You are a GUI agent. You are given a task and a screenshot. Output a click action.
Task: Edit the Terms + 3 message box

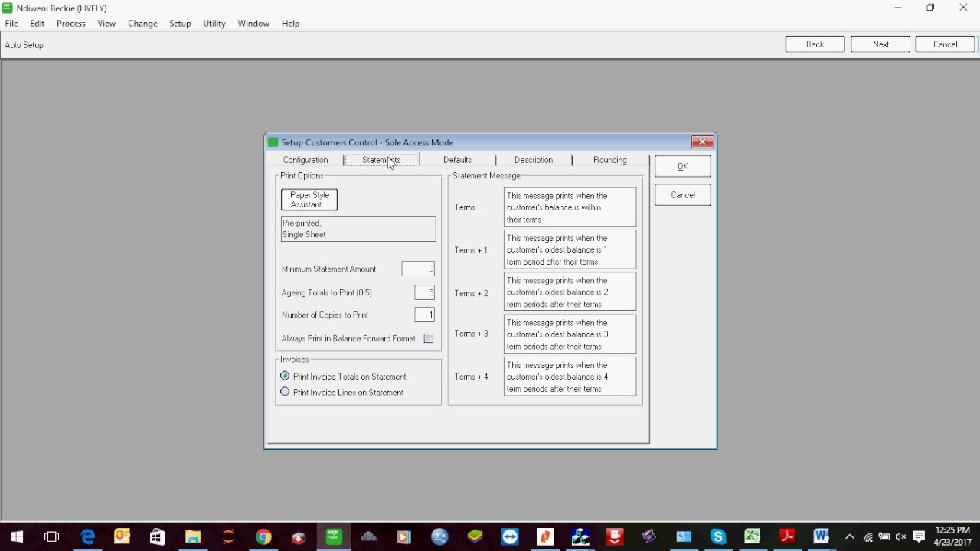[x=570, y=334]
